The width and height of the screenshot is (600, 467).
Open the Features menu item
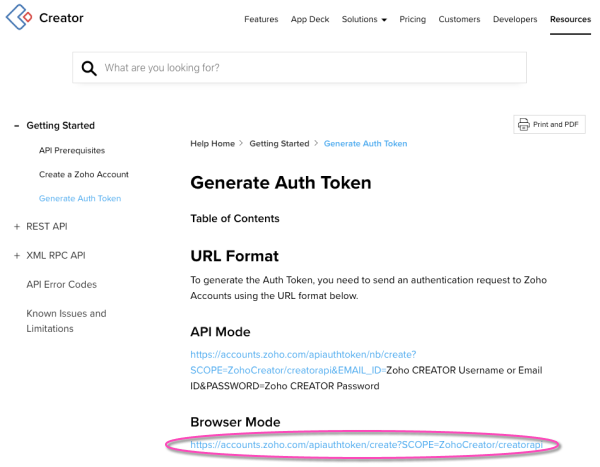click(x=261, y=19)
